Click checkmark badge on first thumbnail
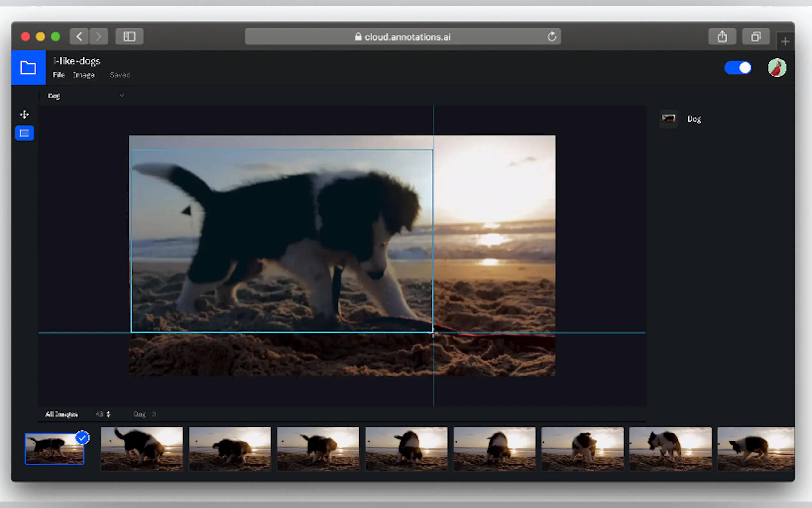This screenshot has width=812, height=508. pos(82,437)
